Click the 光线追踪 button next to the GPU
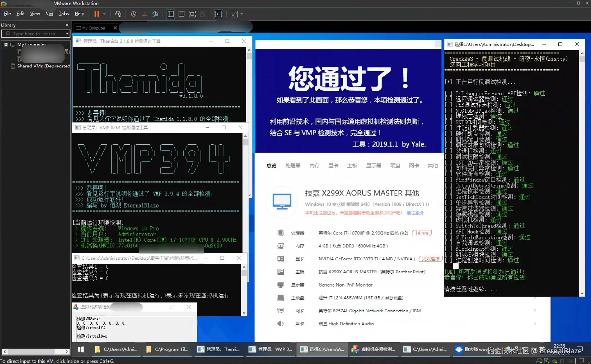The image size is (591, 364). pyautogui.click(x=430, y=259)
